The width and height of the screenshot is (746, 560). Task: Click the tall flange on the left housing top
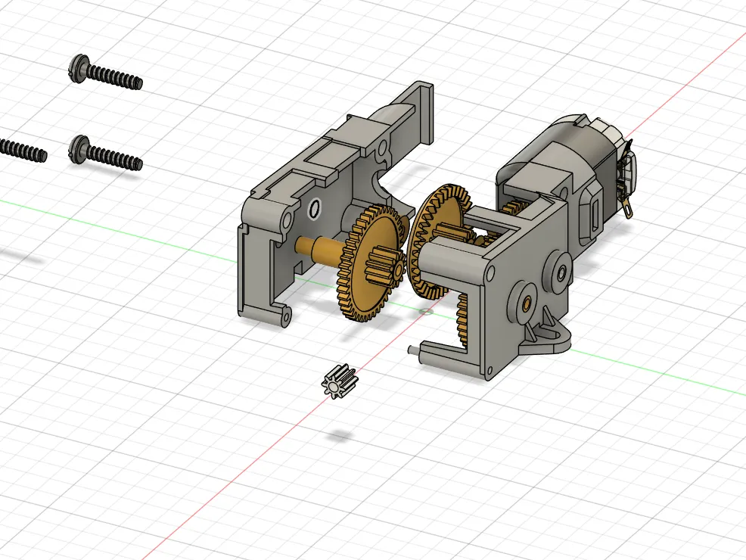pos(424,112)
